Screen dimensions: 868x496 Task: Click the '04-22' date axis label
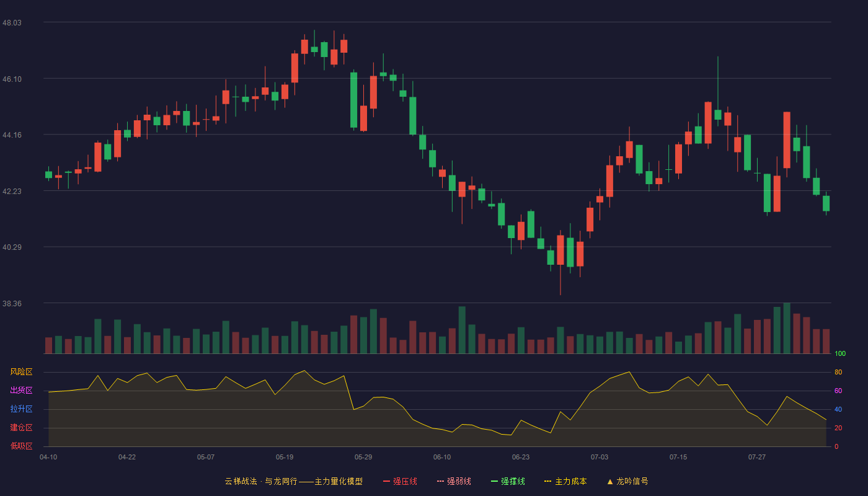(x=127, y=457)
